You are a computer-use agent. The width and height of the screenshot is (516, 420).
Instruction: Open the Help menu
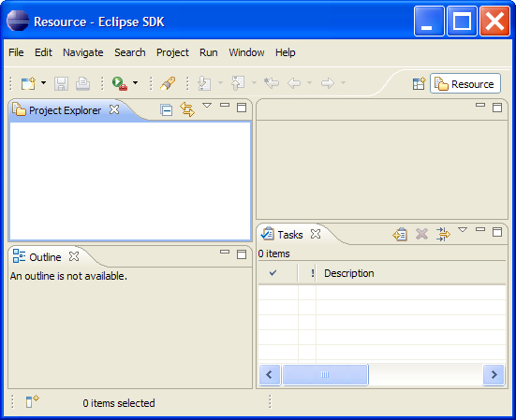point(286,52)
